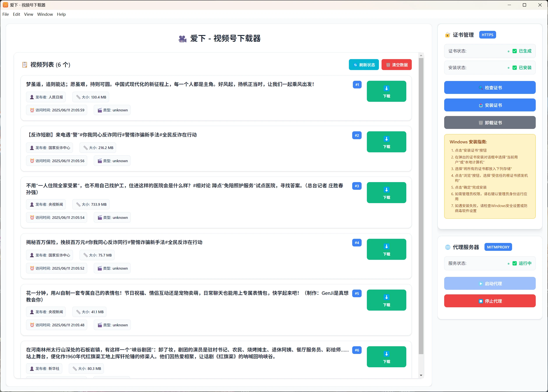The image size is (548, 392).
Task: Click the #3 index badge
Action: [x=357, y=186]
